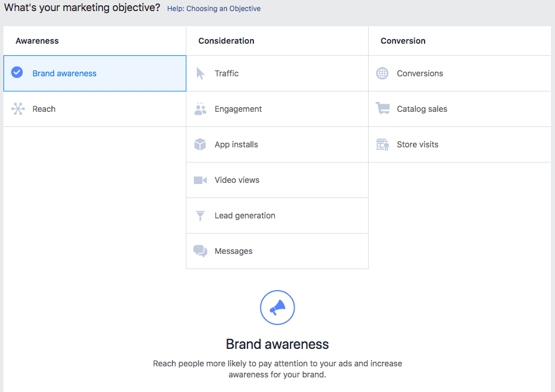Image resolution: width=555 pixels, height=392 pixels.
Task: Click the Store visits storefront icon
Action: (x=382, y=144)
